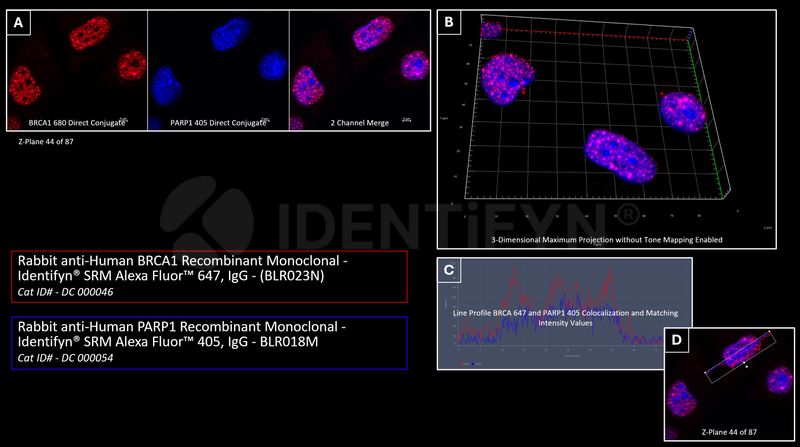
Task: Click the 'PARP1 405 Direct Conjugate' caption
Action: point(218,123)
